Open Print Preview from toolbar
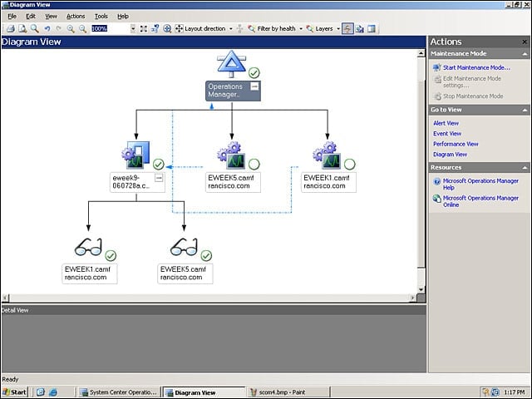532x399 pixels. pyautogui.click(x=22, y=29)
